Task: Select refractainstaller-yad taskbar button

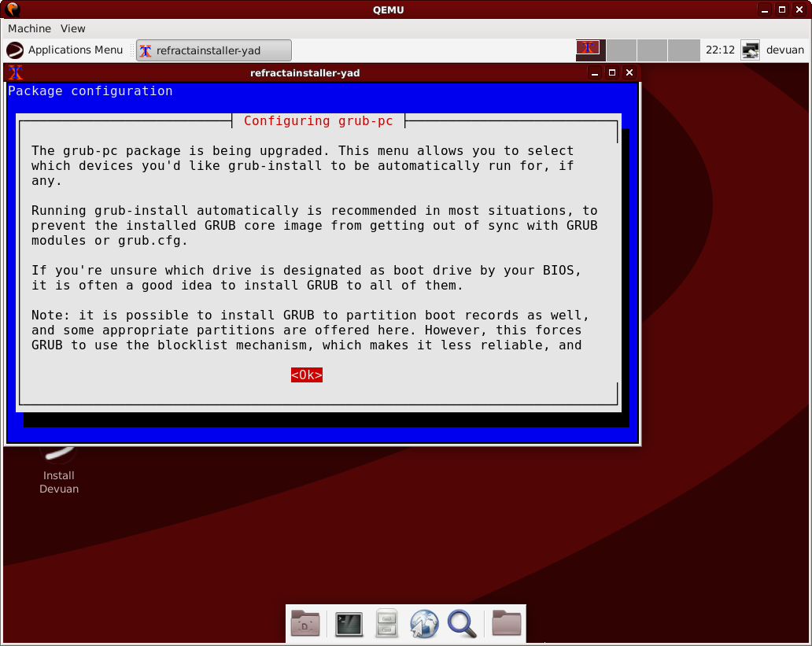Action: pos(214,50)
